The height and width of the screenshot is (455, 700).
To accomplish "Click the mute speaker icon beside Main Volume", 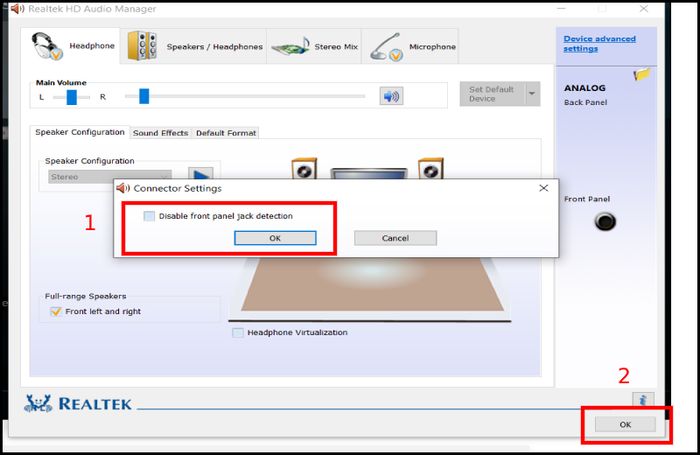I will 391,96.
